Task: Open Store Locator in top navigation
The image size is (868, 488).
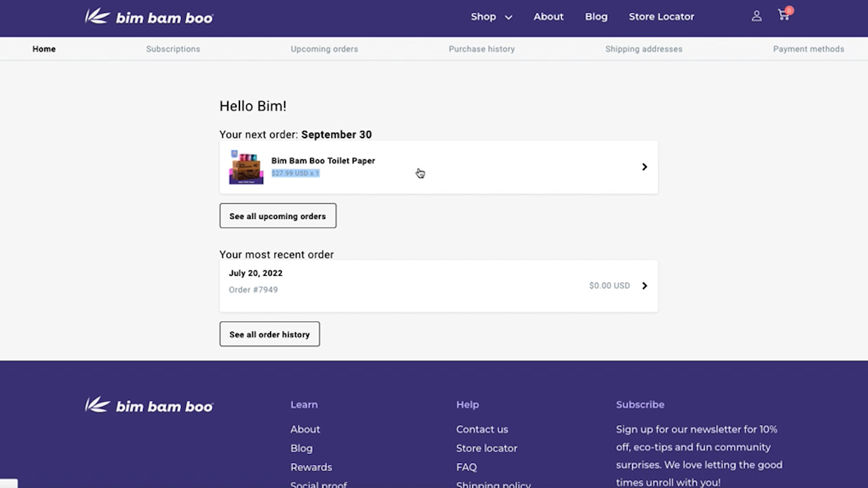Action: (x=661, y=16)
